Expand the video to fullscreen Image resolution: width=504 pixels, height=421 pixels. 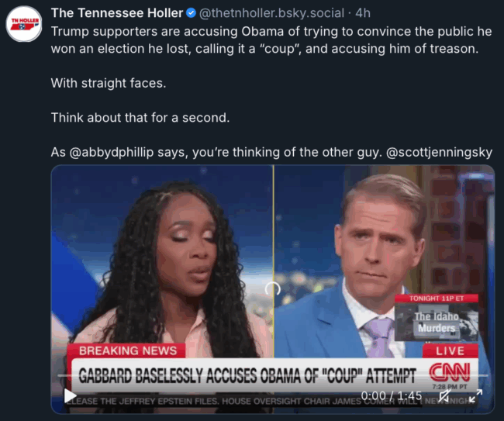(475, 395)
